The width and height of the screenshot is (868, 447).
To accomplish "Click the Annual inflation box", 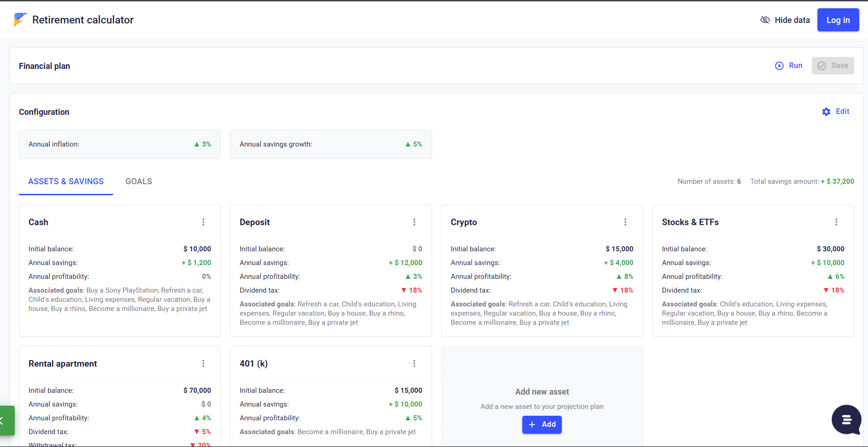I will 120,144.
